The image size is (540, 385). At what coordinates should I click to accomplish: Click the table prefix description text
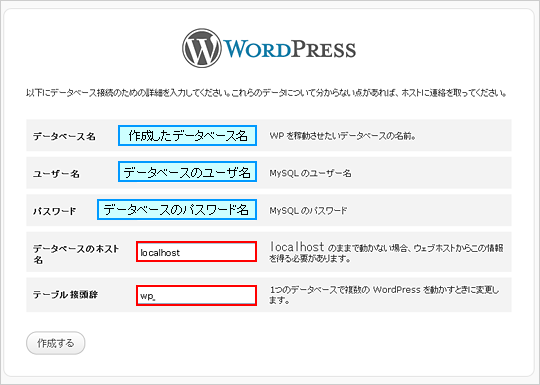[x=384, y=295]
